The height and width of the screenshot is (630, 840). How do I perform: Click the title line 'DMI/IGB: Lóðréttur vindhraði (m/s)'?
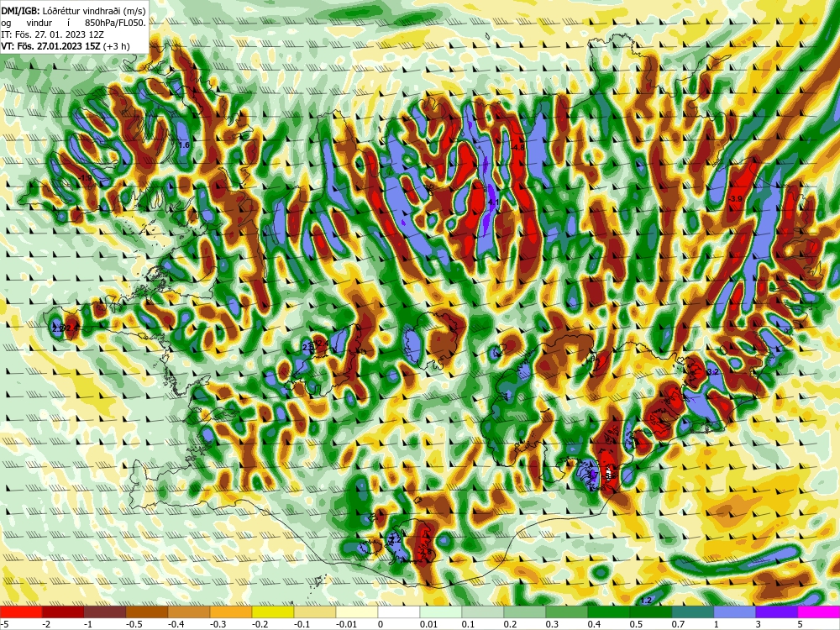pos(73,10)
